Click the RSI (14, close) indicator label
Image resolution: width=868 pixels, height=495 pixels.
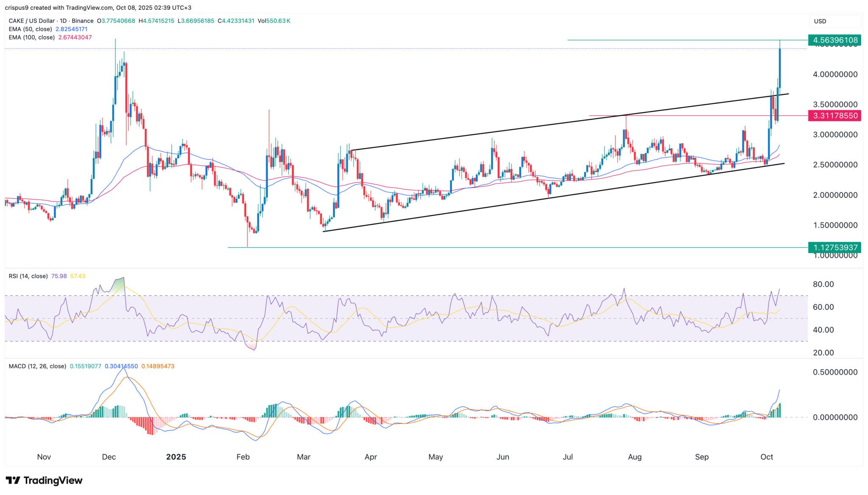pyautogui.click(x=28, y=276)
